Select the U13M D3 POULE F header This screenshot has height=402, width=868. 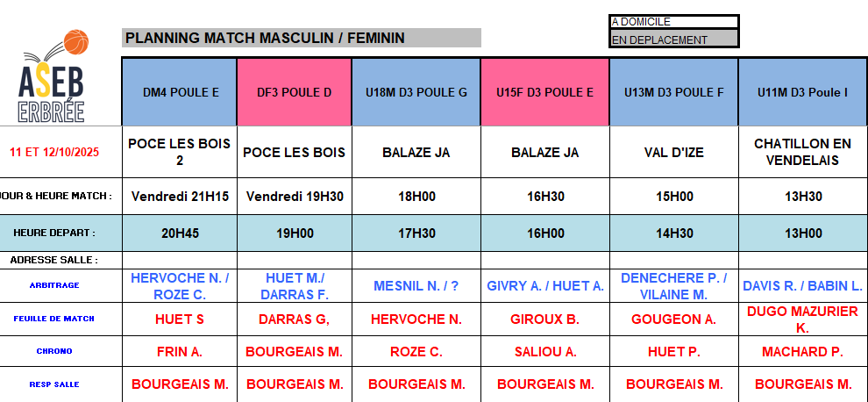[673, 92]
